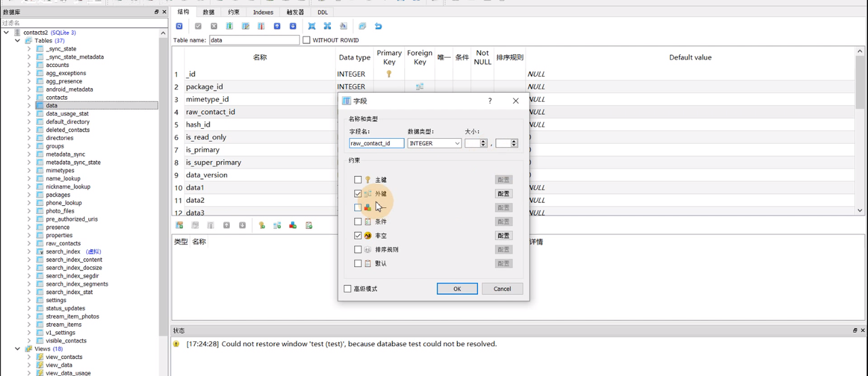The image size is (868, 376).
Task: Click the add primary key constraint icon
Action: pos(262,226)
